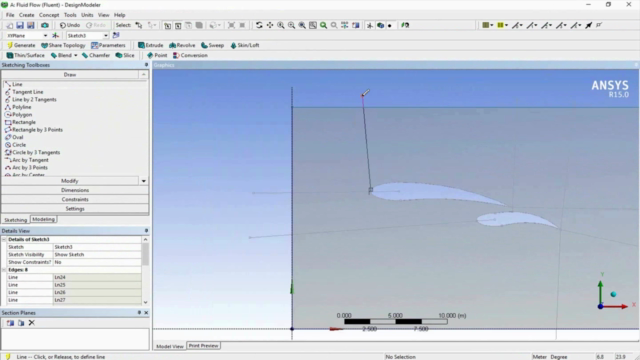Click the Details View scrollbar down arrow
The height and width of the screenshot is (360, 640).
(x=145, y=302)
